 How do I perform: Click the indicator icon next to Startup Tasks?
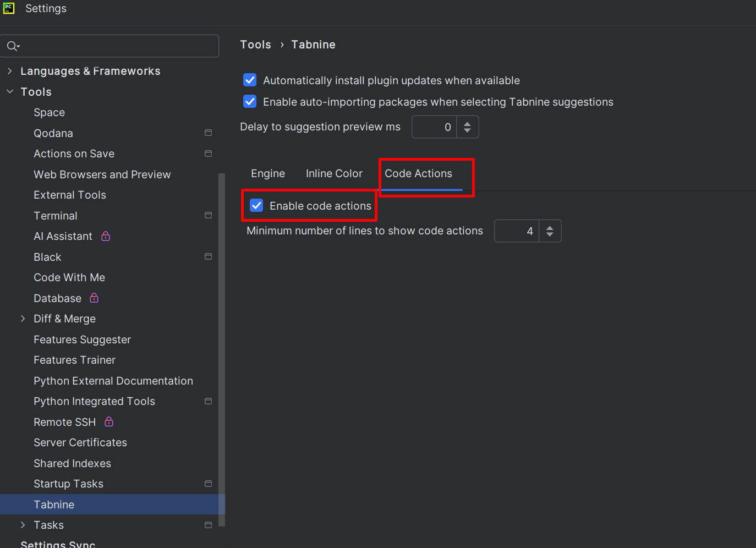(x=208, y=483)
